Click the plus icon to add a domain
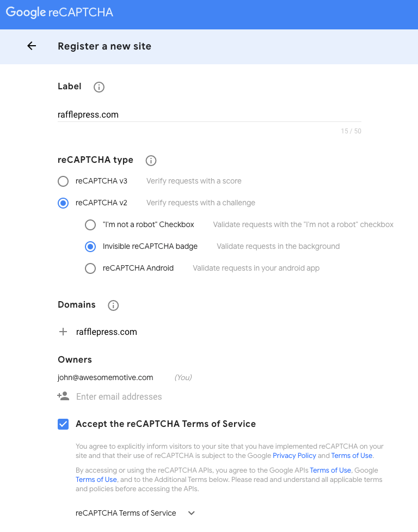Screen dimensions: 418x532 63,331
